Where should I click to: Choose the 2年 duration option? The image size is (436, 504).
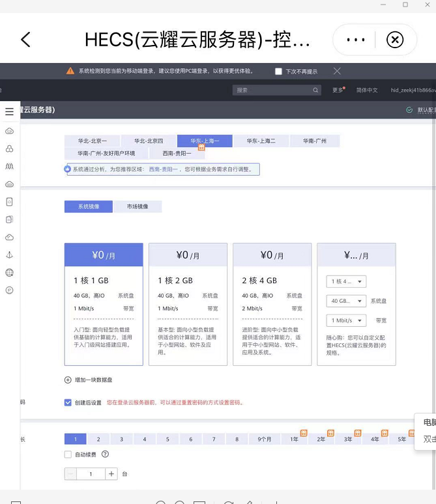321,439
